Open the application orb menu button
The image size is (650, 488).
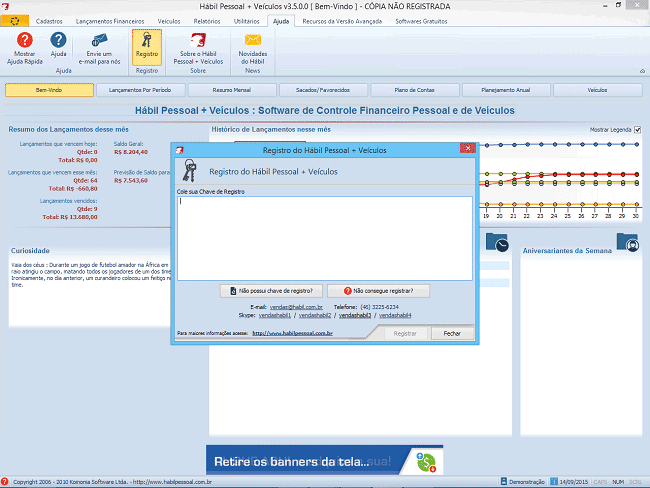tap(15, 20)
